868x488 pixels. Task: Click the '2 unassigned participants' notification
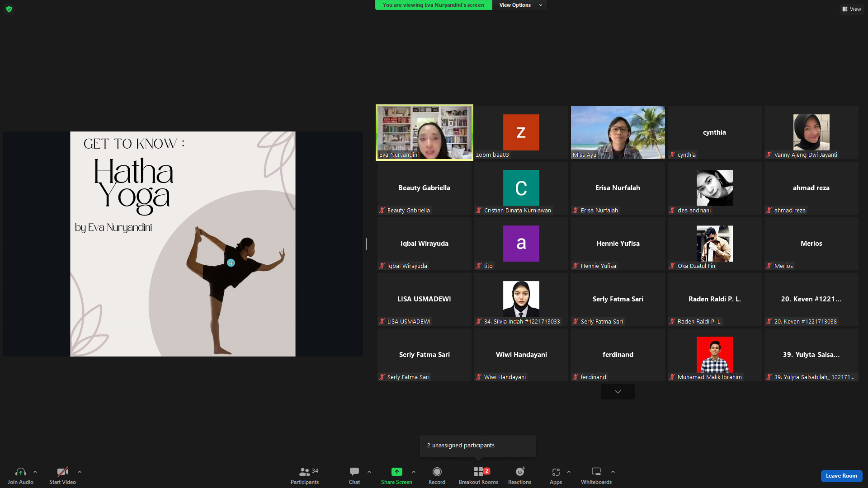point(478,446)
